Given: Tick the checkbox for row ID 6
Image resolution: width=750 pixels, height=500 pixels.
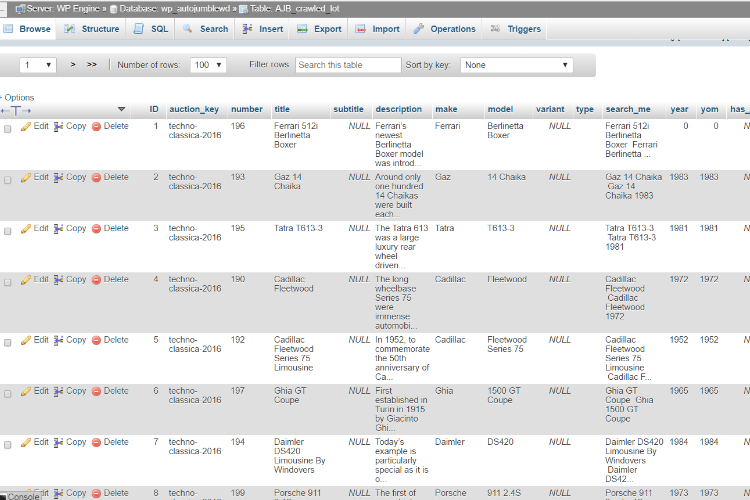Looking at the screenshot, I should click(8, 394).
